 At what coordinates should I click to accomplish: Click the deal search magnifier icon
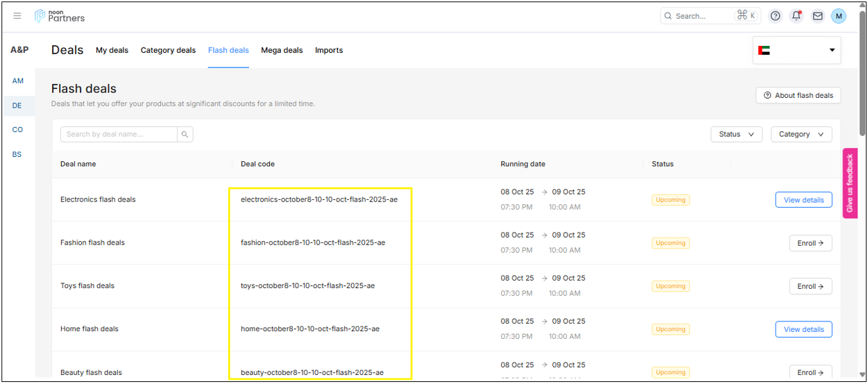[x=185, y=134]
